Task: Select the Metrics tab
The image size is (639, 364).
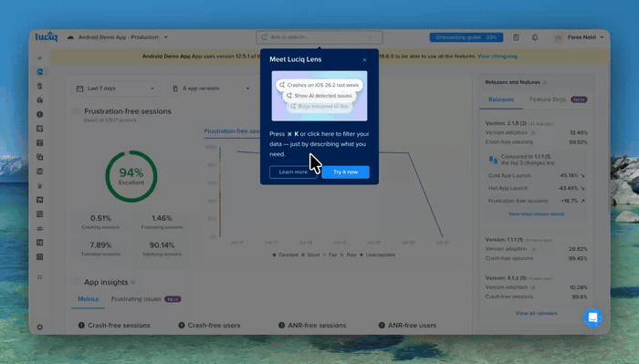Action: [x=88, y=299]
